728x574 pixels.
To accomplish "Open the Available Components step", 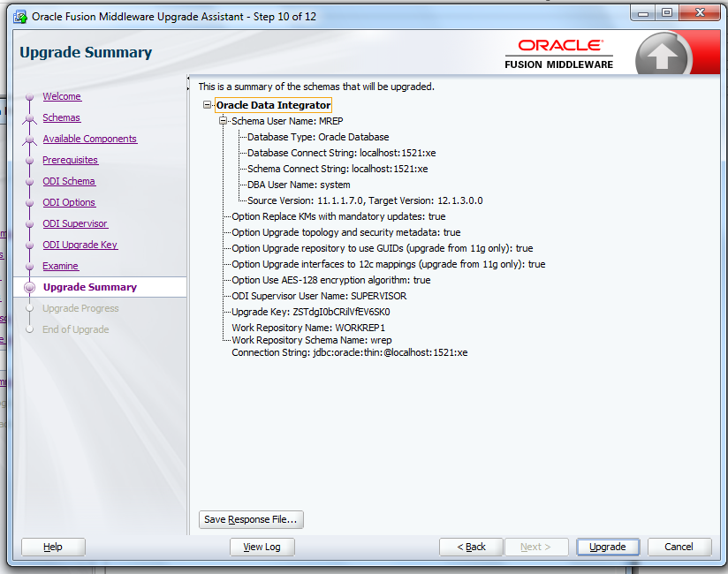I will (x=90, y=139).
